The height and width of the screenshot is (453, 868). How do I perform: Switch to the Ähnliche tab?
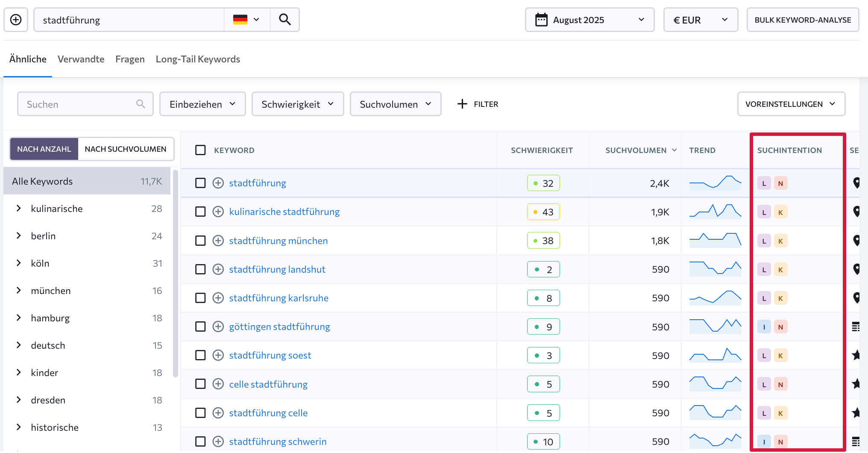(28, 59)
